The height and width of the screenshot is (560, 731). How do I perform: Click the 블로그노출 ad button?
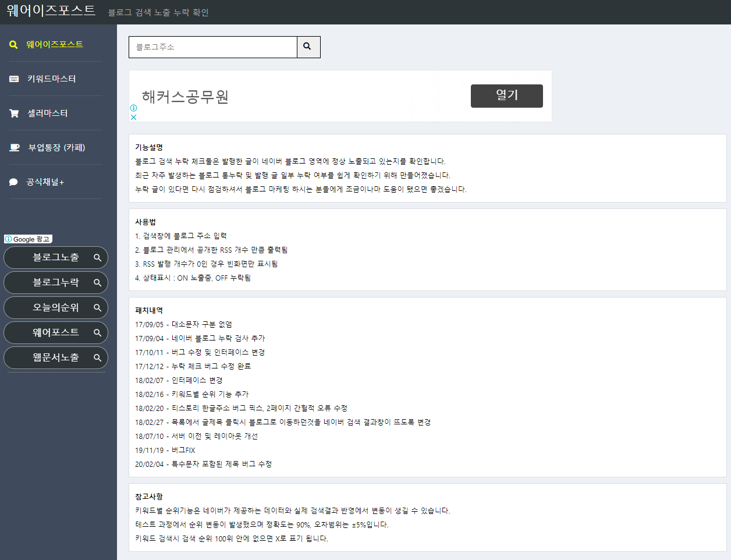point(56,257)
